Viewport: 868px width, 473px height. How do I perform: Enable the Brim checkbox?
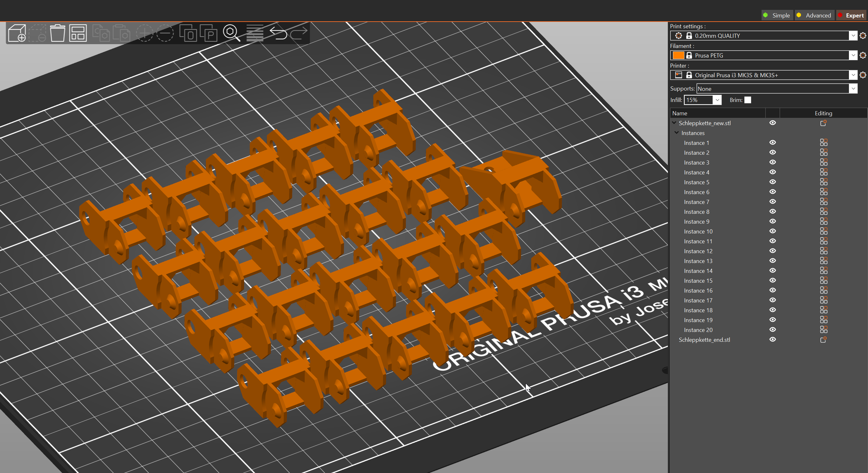coord(748,100)
